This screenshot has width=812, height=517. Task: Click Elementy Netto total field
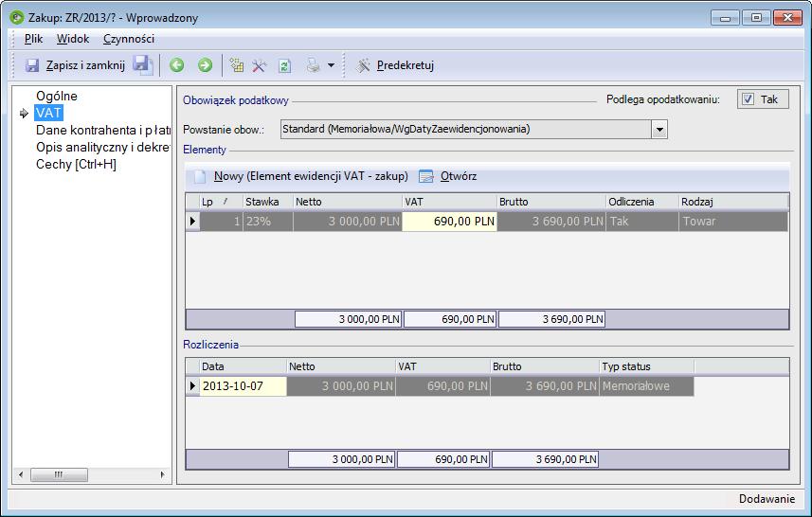point(348,319)
